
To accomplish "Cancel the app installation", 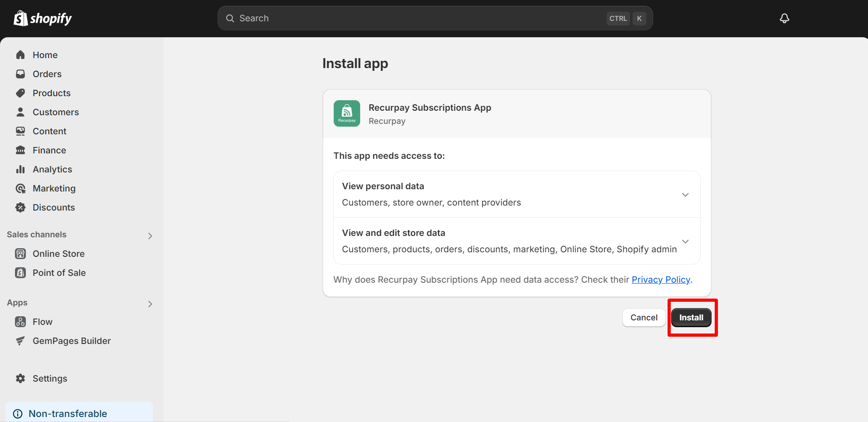I will pos(644,317).
